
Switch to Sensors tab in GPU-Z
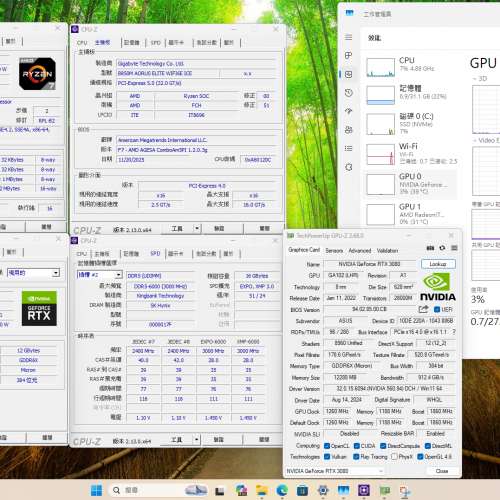[334, 251]
